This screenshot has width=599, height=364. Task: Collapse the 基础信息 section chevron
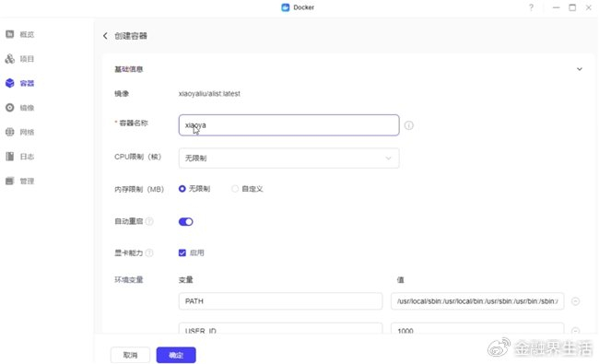point(580,69)
